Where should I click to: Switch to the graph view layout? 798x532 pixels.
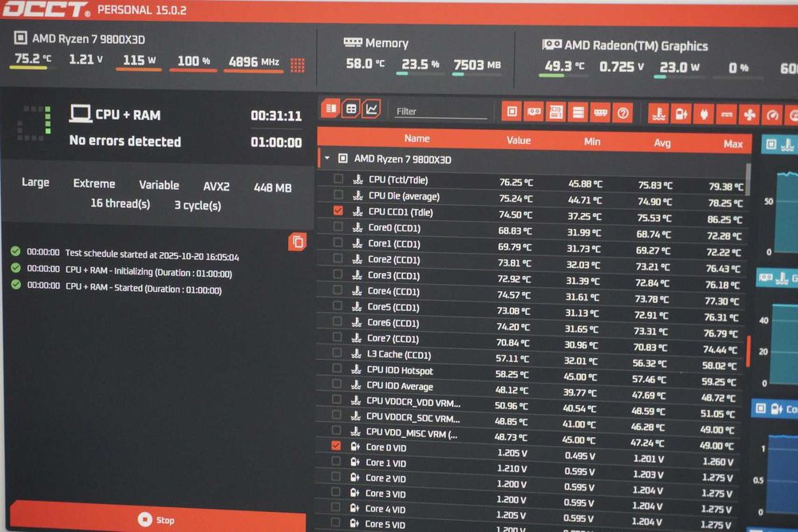tap(372, 108)
